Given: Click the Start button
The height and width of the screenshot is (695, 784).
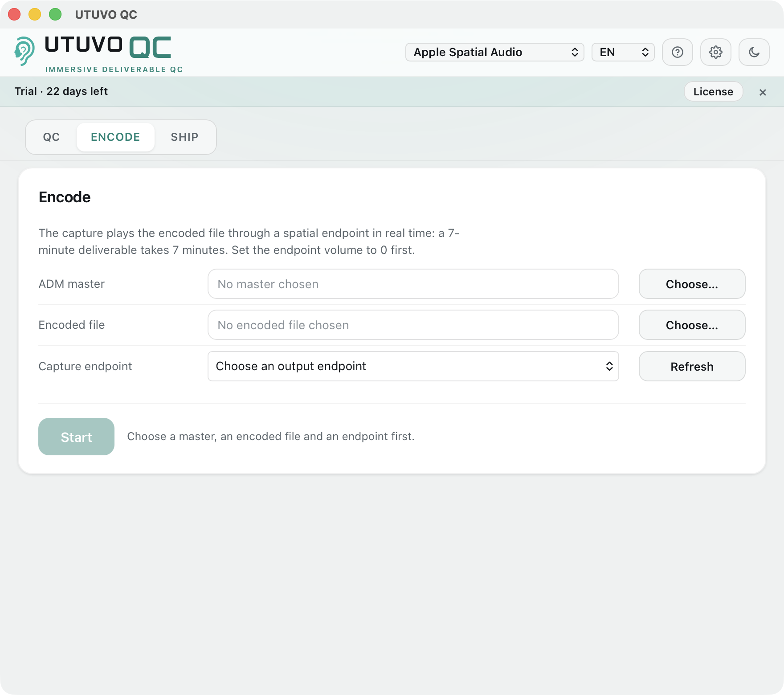Looking at the screenshot, I should click(76, 437).
